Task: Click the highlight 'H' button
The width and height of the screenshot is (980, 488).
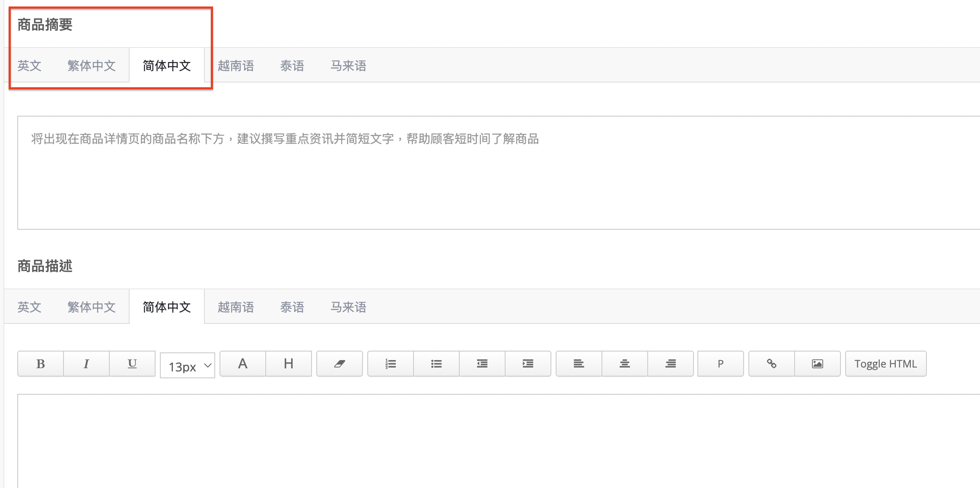Action: point(289,364)
